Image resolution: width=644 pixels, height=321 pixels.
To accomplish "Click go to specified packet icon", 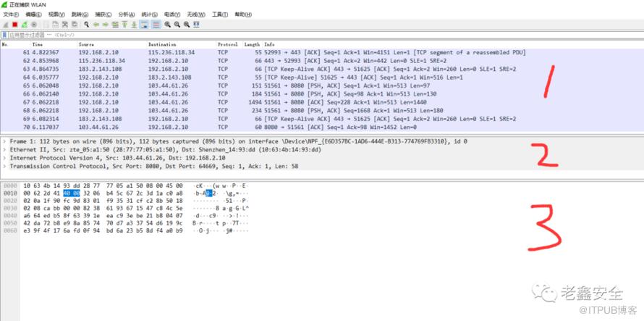I will pyautogui.click(x=115, y=25).
